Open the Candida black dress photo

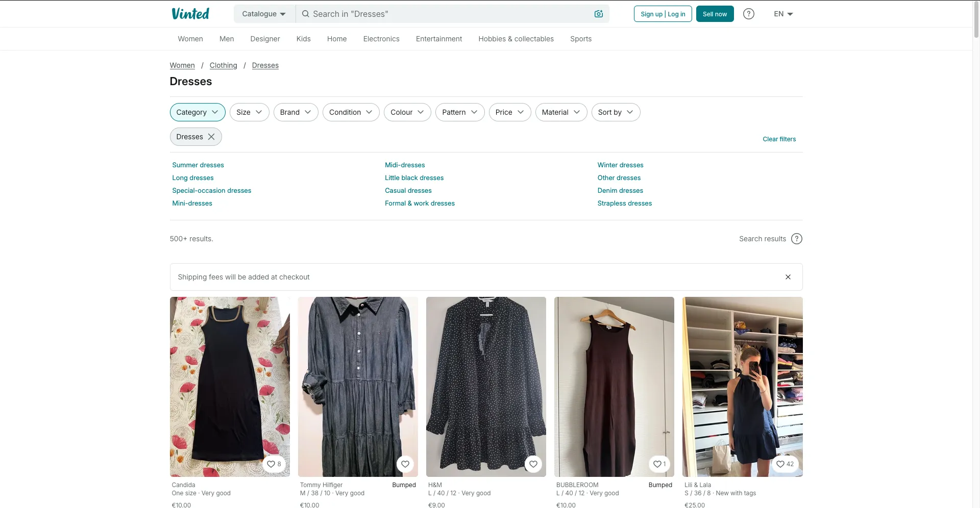pyautogui.click(x=230, y=387)
